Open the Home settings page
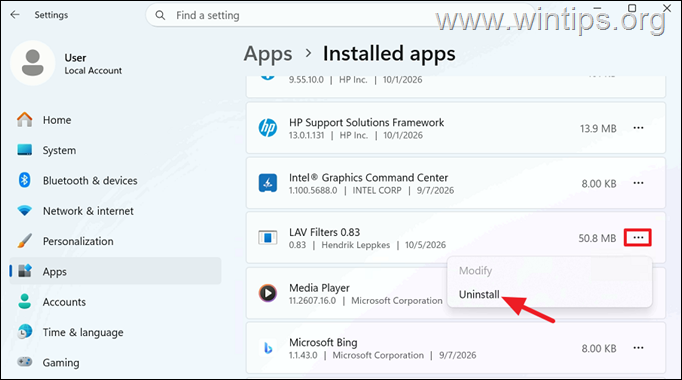The width and height of the screenshot is (682, 380). [x=115, y=120]
